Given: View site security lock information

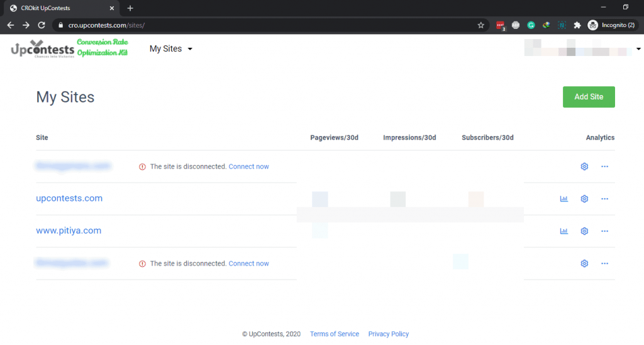Looking at the screenshot, I should click(61, 25).
